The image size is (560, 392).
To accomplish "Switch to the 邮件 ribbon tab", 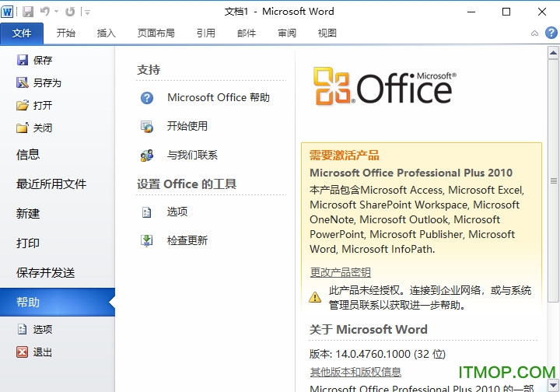I will 247,33.
